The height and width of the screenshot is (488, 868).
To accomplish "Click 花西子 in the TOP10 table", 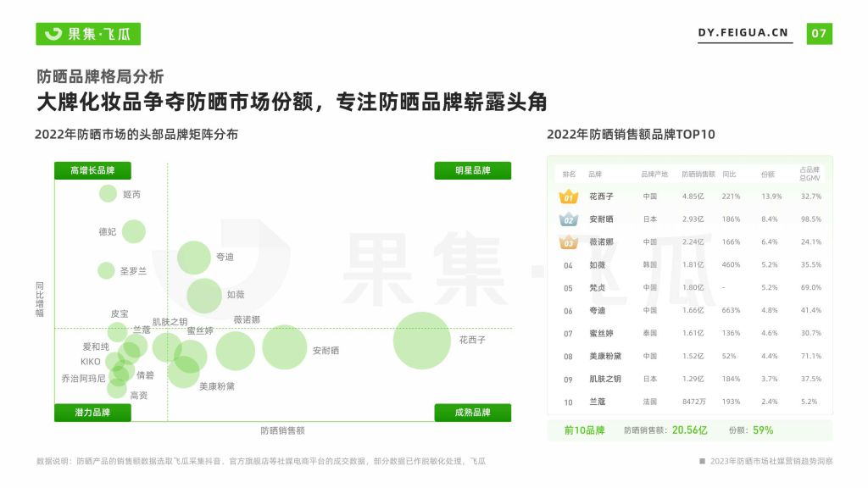I will pos(601,197).
